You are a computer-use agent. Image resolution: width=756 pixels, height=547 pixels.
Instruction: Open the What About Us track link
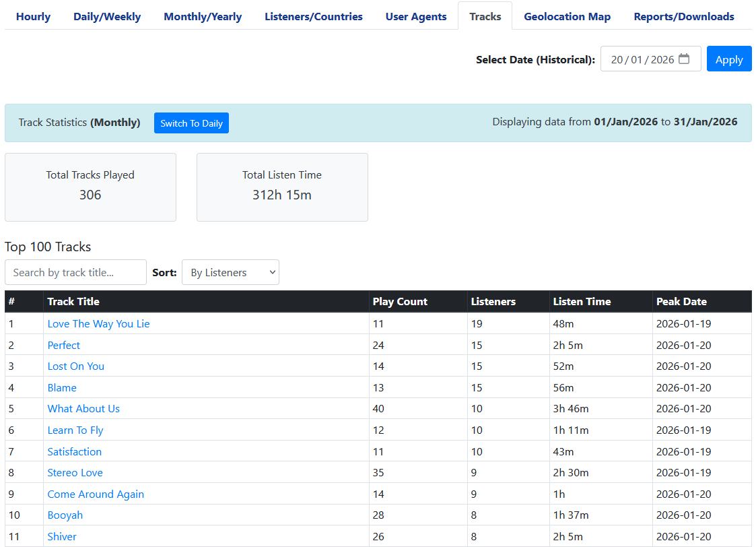click(x=83, y=408)
